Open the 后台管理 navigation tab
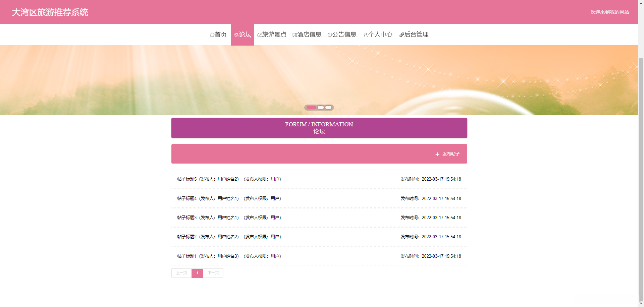The height and width of the screenshot is (307, 644). click(414, 35)
